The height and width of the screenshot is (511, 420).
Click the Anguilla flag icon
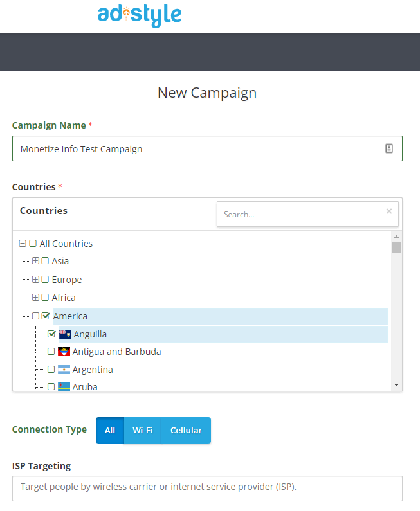coord(65,334)
